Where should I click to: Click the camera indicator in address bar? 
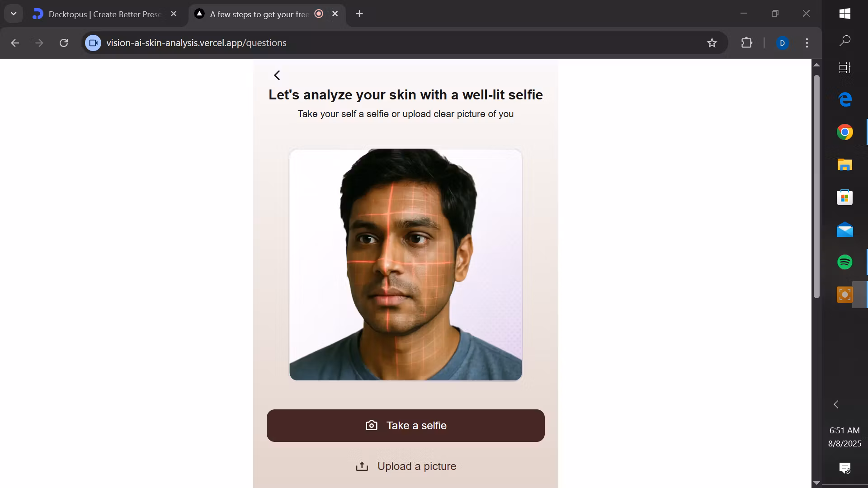click(x=93, y=43)
